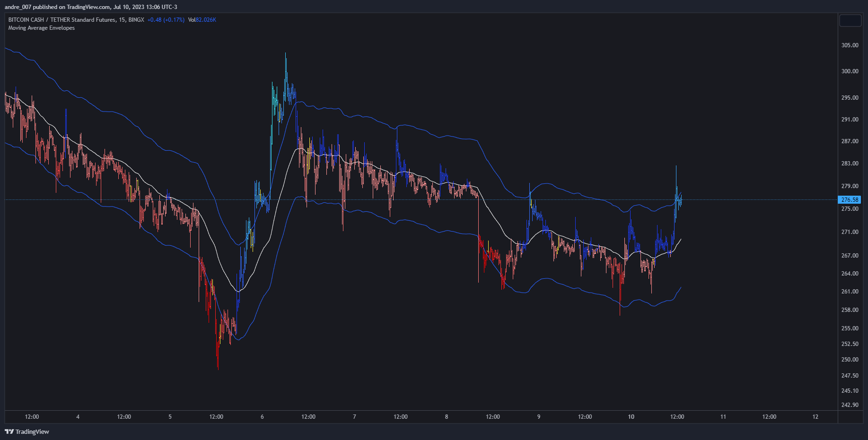Click day 8 on the time axis

447,417
